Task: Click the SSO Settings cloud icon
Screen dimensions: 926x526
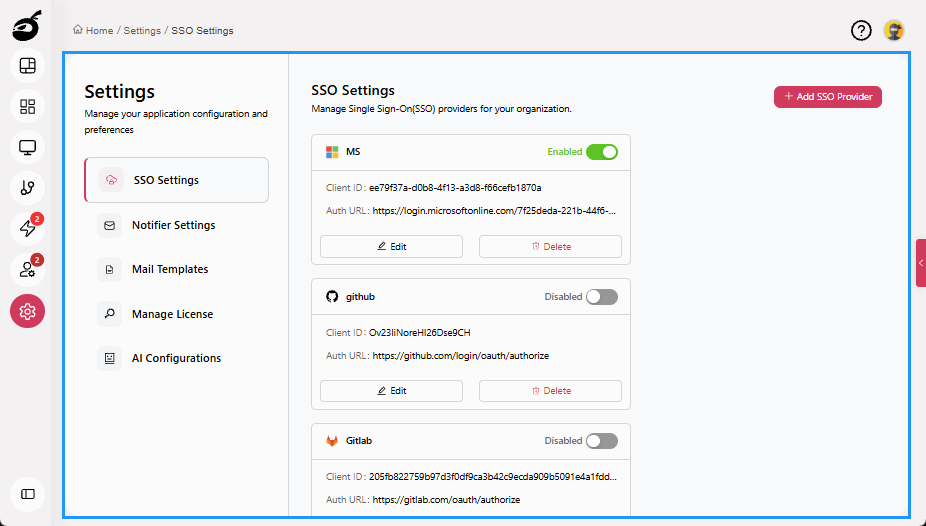Action: 111,180
